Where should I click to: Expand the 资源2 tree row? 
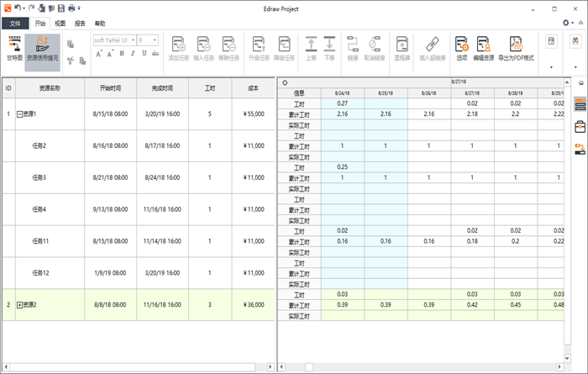pyautogui.click(x=19, y=305)
